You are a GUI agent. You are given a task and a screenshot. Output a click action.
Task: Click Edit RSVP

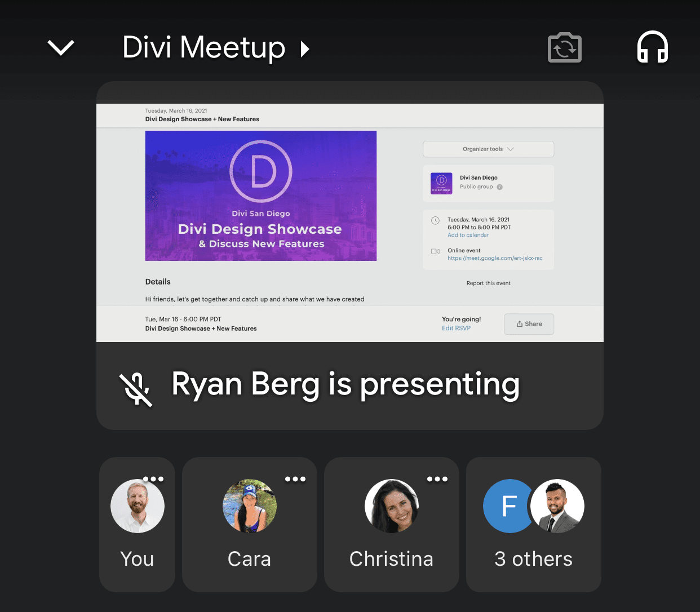click(456, 328)
